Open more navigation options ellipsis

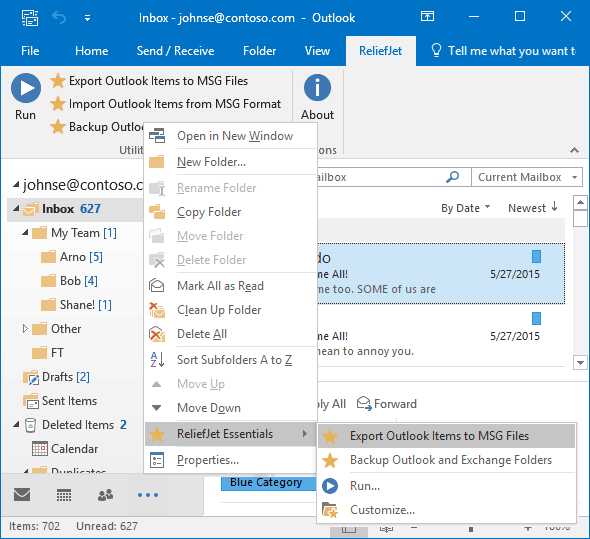pyautogui.click(x=148, y=495)
